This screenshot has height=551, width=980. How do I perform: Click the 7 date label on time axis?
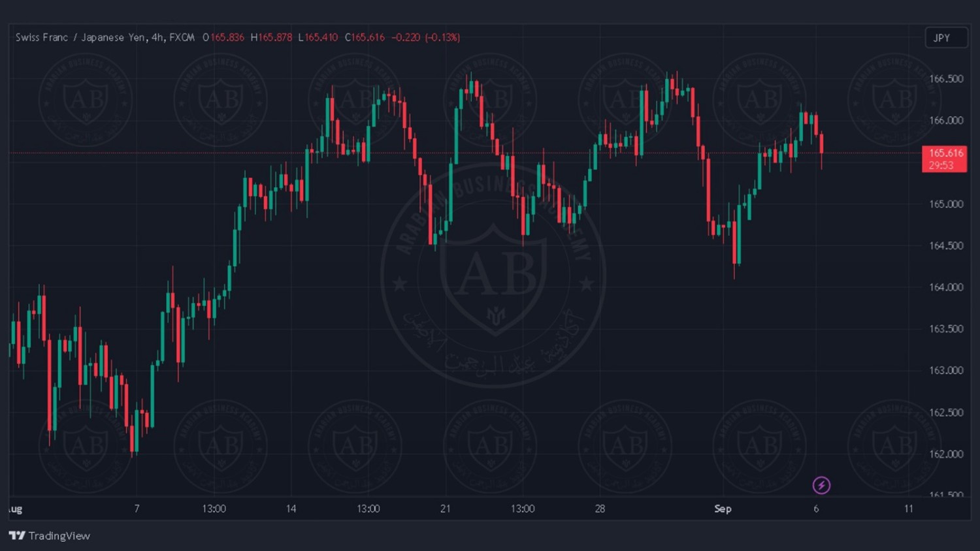click(x=137, y=509)
